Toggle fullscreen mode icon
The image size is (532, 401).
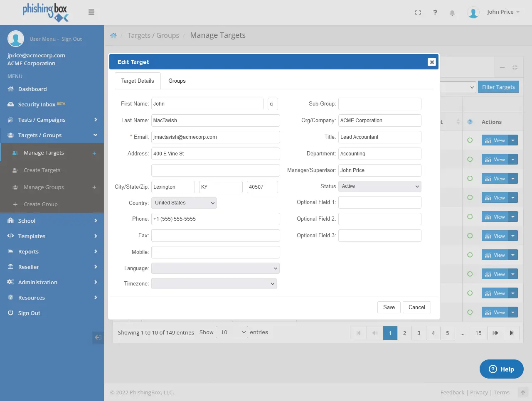pos(418,12)
